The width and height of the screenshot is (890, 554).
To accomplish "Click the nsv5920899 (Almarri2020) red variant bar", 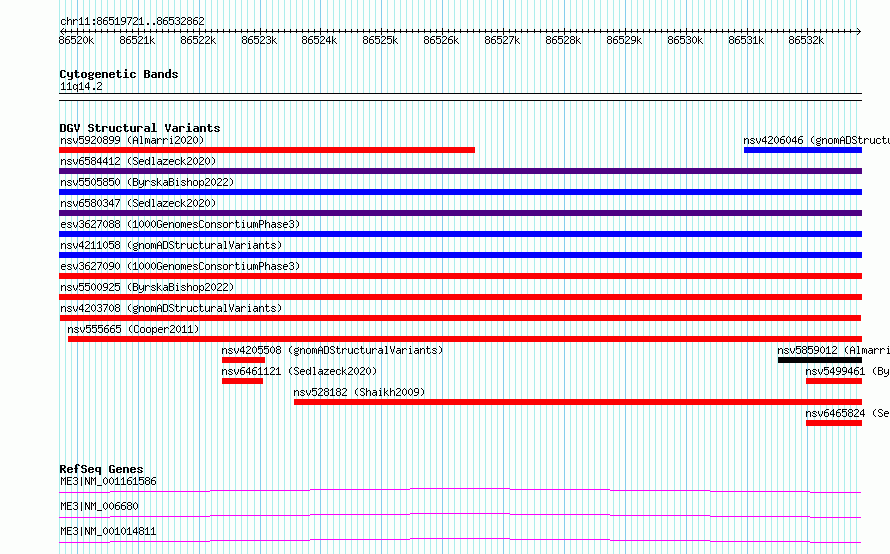I will click(x=267, y=150).
